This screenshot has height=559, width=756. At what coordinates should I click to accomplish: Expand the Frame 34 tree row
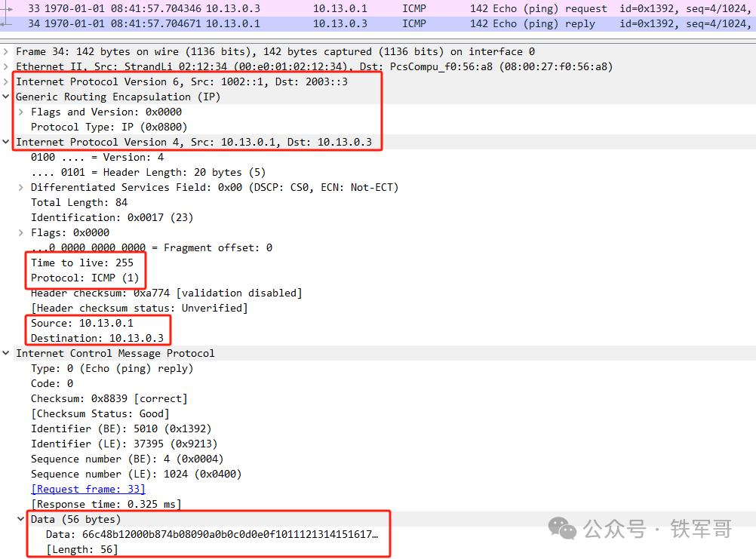pos(6,51)
